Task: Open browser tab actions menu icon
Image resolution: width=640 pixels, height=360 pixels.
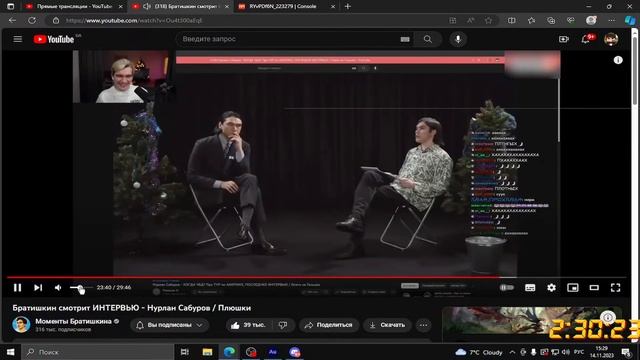Action: [11, 6]
